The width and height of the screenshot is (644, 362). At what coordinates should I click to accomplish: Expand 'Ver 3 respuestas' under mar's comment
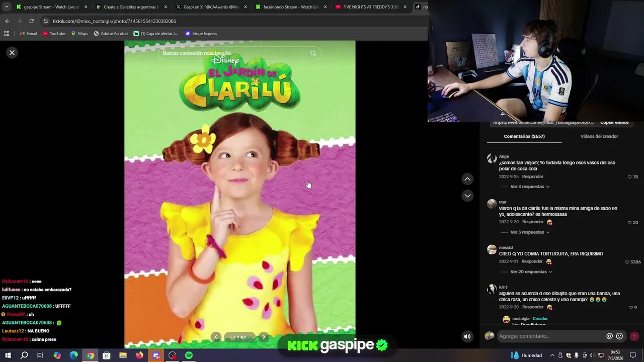pos(529,232)
